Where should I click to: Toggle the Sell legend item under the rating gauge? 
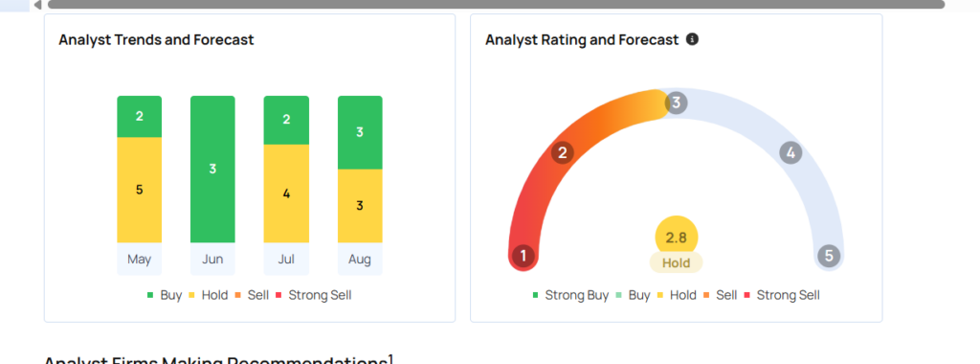coord(720,295)
